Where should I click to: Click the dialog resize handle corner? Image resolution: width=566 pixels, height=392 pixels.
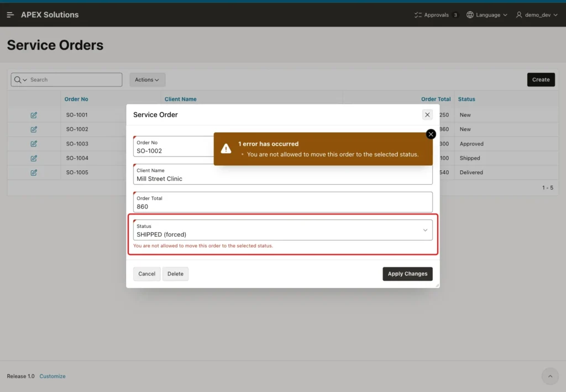point(437,285)
